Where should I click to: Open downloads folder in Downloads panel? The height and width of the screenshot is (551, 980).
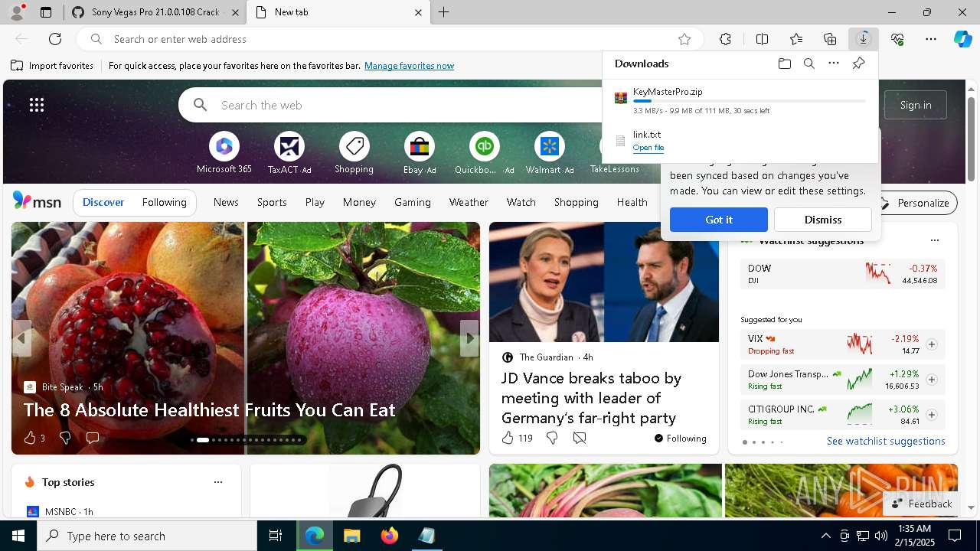coord(784,64)
